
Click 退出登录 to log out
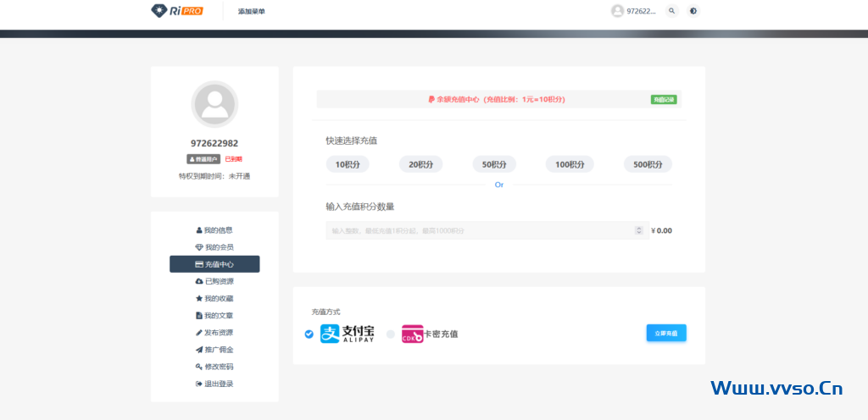(214, 384)
